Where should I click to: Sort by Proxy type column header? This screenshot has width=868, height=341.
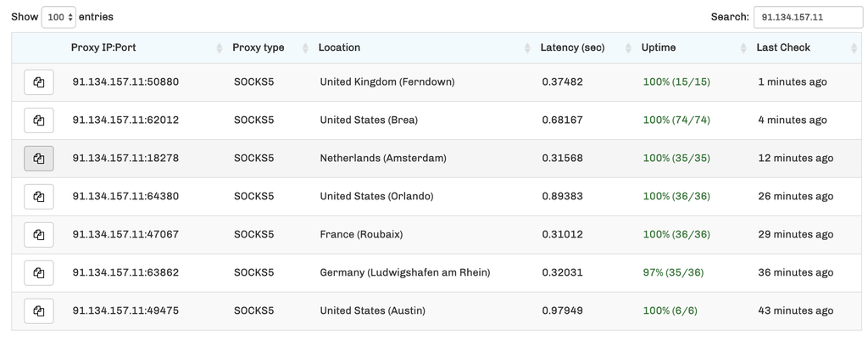tap(259, 48)
